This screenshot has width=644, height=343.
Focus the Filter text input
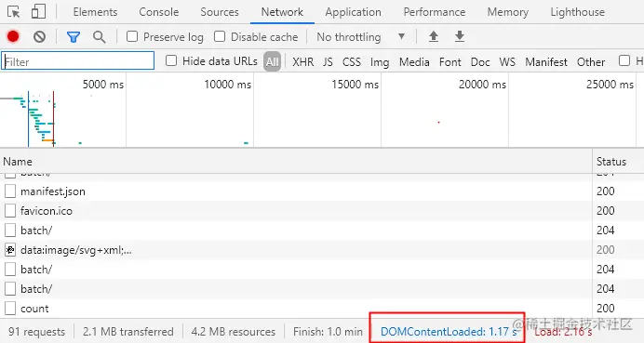[78, 60]
